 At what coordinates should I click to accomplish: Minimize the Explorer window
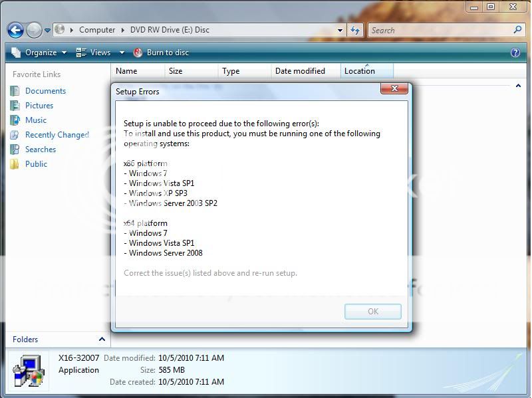pyautogui.click(x=474, y=7)
